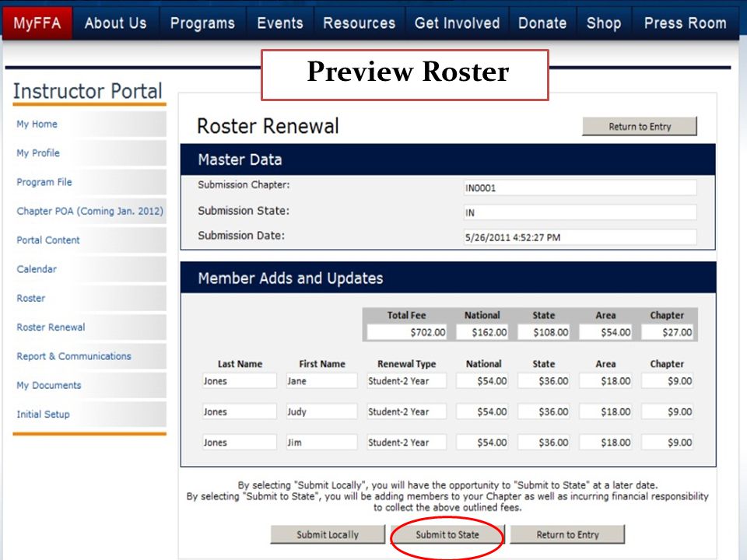Click Renewal Type field in Jane's row
Screen dimensions: 747x560
click(x=407, y=381)
